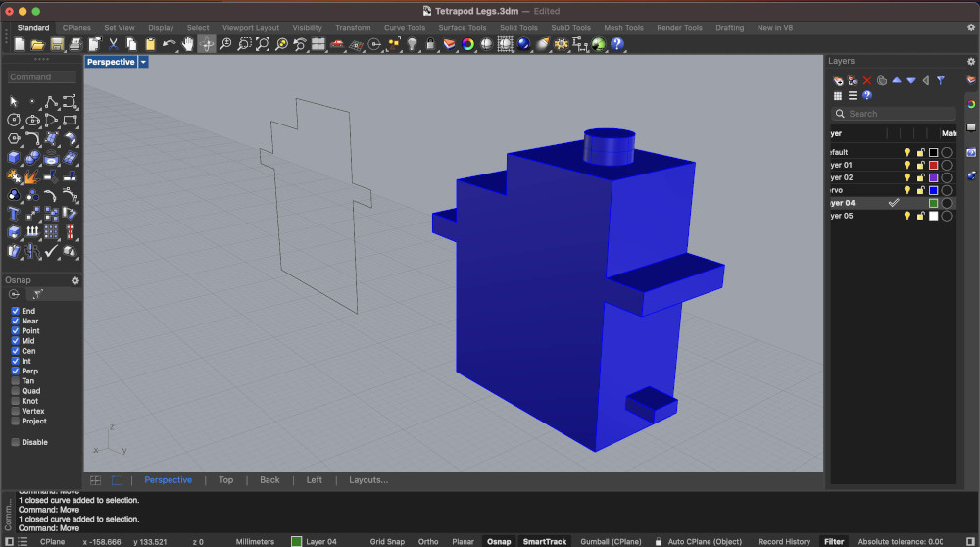Click the Undo arrow icon
This screenshot has width=980, height=547.
[170, 44]
